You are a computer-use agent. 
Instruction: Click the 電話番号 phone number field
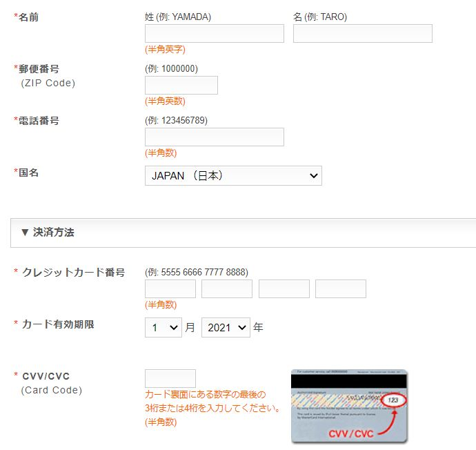(214, 137)
